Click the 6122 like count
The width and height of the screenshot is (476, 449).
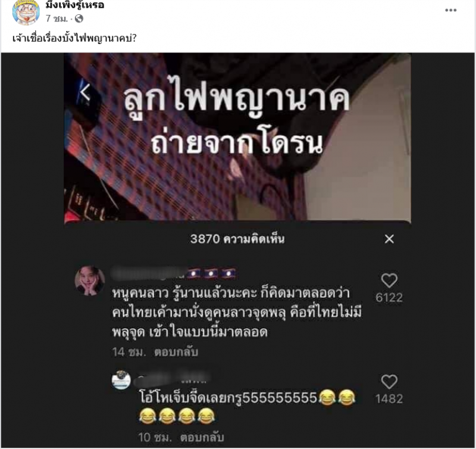[x=389, y=297]
